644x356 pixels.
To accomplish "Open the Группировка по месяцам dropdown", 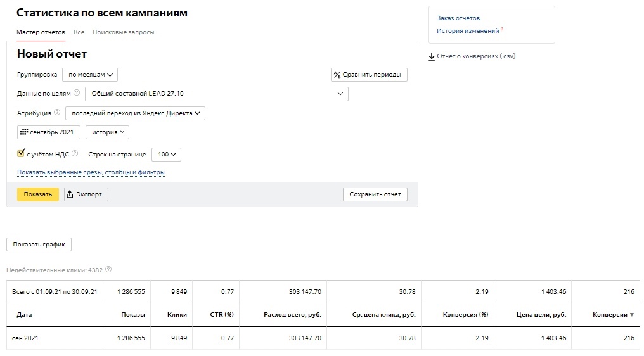I will tap(90, 75).
